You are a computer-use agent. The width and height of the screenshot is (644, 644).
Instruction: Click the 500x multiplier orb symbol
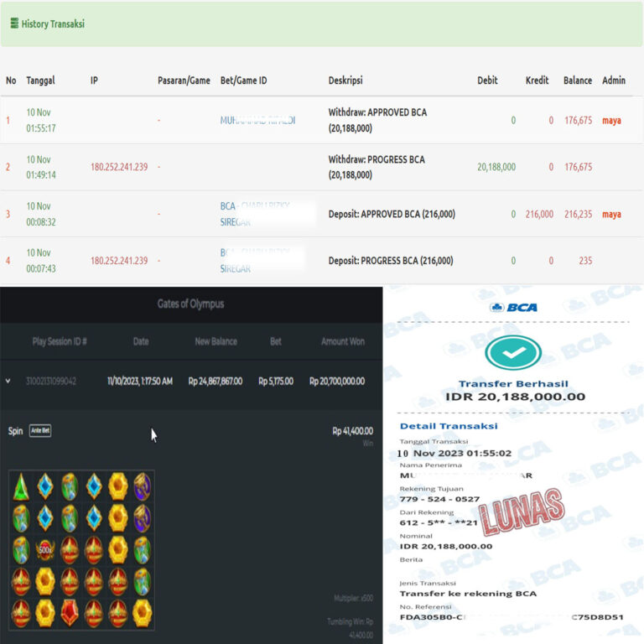[45, 550]
